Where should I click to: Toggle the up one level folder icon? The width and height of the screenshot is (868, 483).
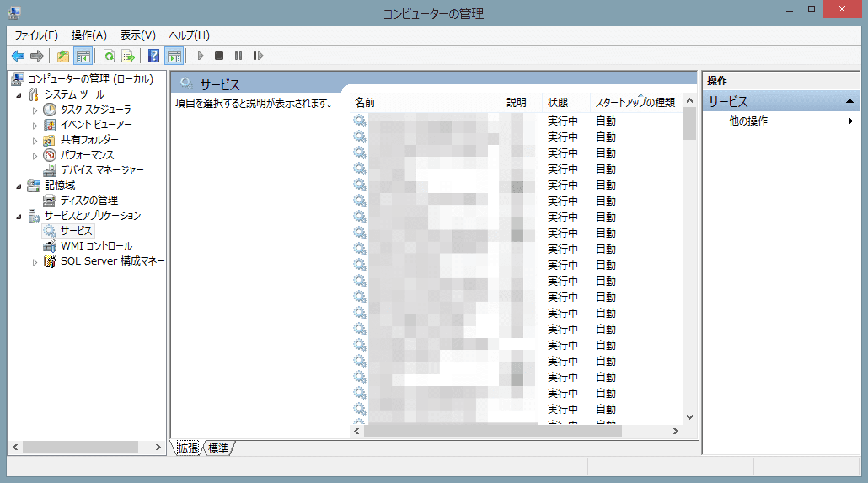(62, 56)
